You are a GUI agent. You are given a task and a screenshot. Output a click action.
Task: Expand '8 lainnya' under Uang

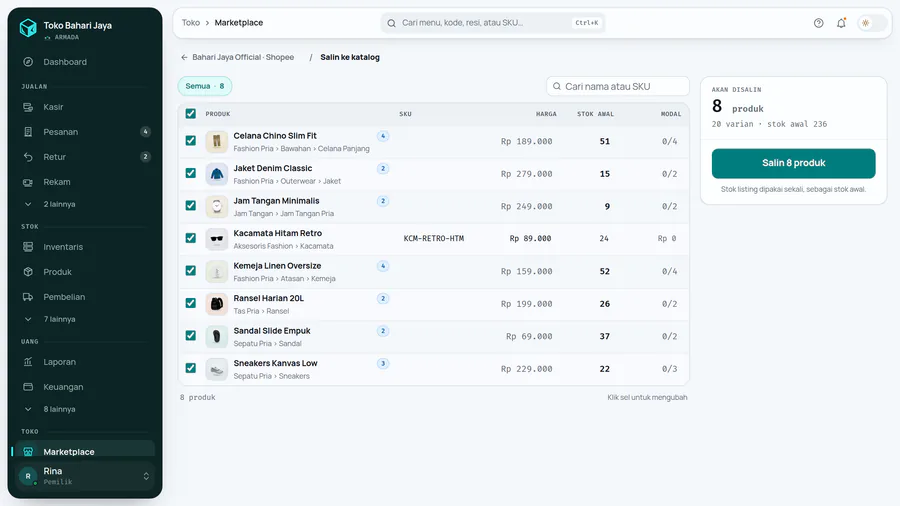click(x=85, y=409)
